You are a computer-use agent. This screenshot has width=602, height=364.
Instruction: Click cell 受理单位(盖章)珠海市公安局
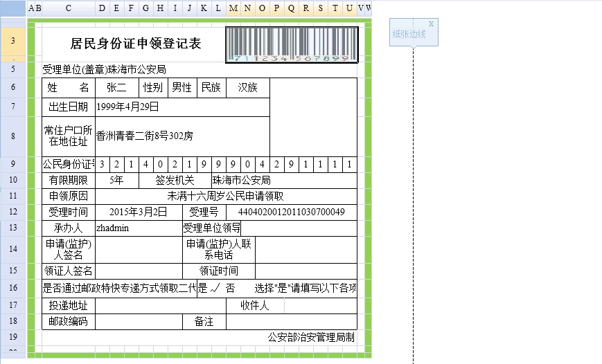point(104,70)
